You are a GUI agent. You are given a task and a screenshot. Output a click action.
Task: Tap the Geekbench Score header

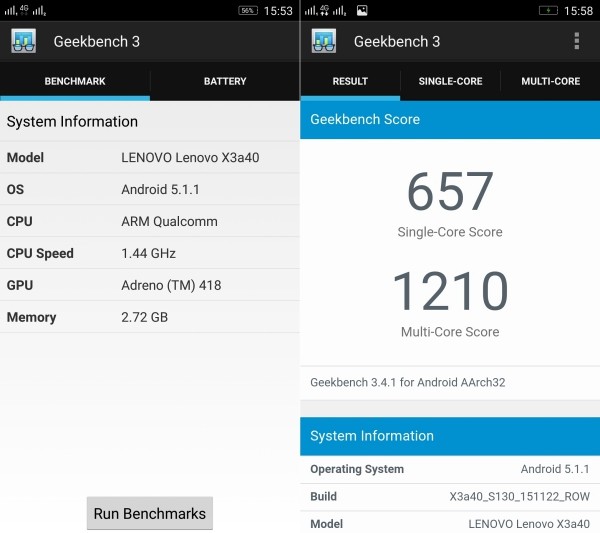pos(450,119)
